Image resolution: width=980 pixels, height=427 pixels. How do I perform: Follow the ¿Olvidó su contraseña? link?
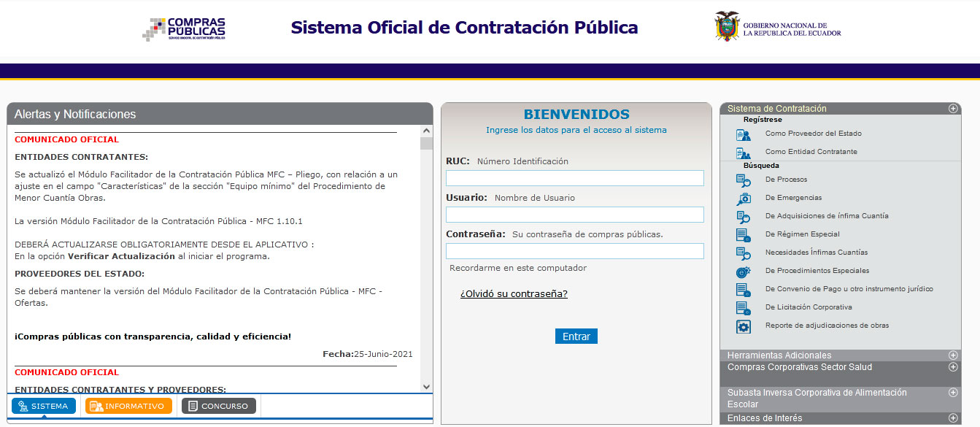coord(514,294)
